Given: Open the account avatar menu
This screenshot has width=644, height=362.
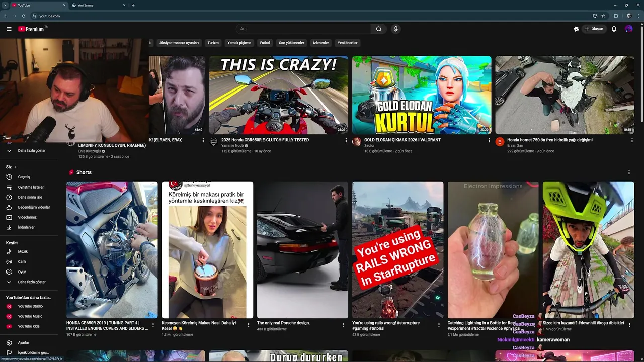Looking at the screenshot, I should [x=628, y=29].
